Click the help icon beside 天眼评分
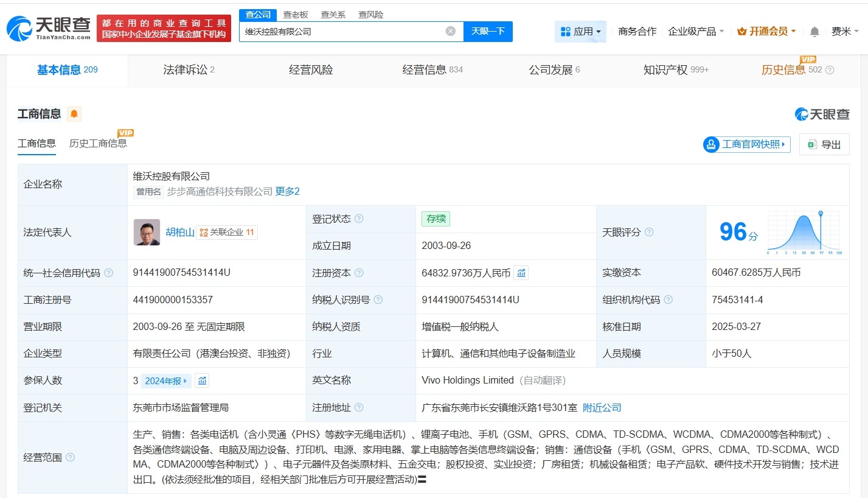Screen dimensions: 868x498 648,232
